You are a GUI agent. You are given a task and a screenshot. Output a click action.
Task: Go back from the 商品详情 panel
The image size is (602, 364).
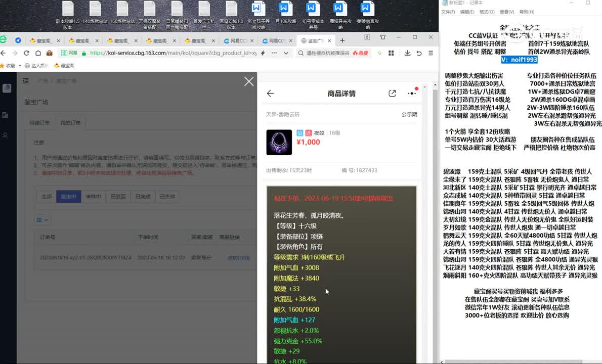(270, 93)
